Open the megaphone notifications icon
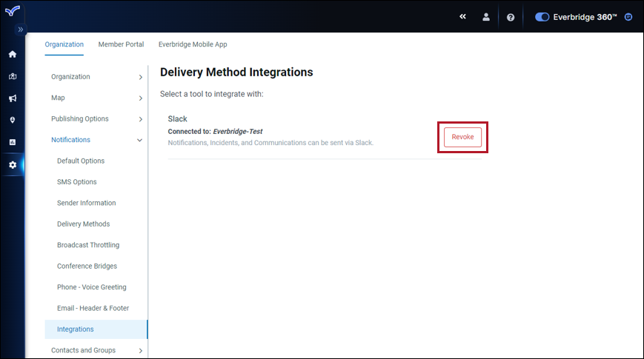The width and height of the screenshot is (644, 359). (13, 98)
